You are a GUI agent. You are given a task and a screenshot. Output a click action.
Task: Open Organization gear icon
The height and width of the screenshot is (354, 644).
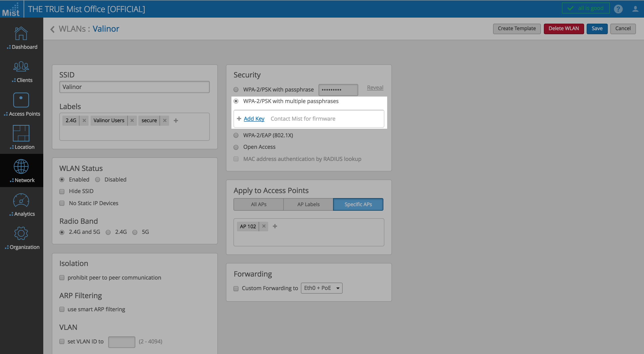pos(21,234)
